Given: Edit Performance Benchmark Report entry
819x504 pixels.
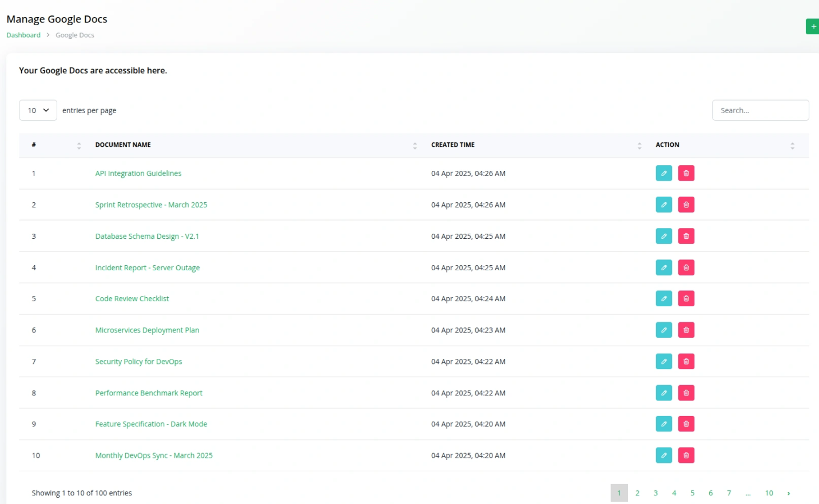Looking at the screenshot, I should tap(663, 393).
